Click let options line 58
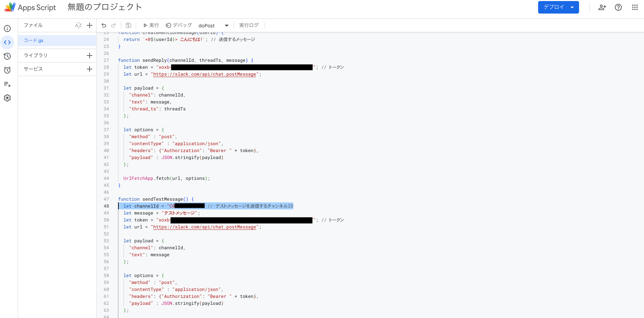 tap(144, 276)
